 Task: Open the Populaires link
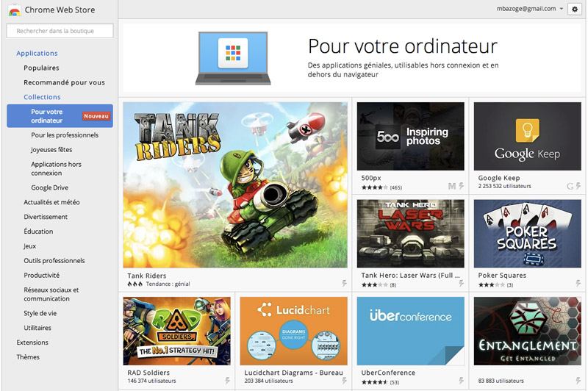(x=41, y=68)
